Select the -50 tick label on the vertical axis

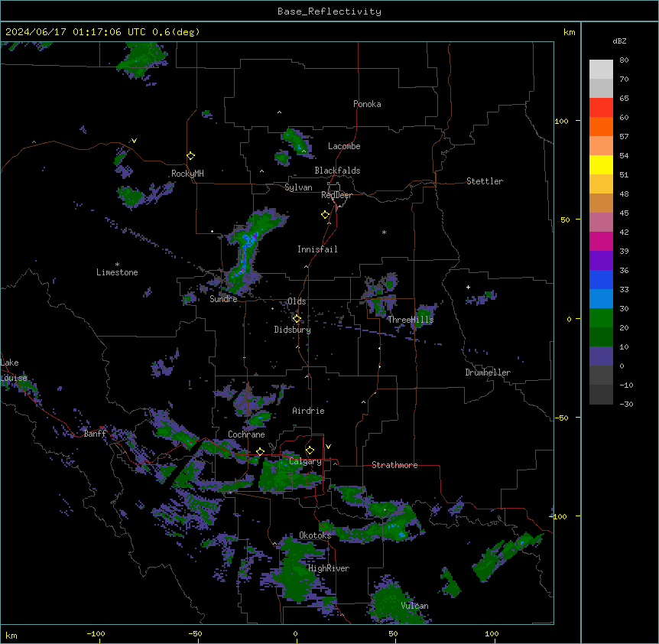pos(561,418)
